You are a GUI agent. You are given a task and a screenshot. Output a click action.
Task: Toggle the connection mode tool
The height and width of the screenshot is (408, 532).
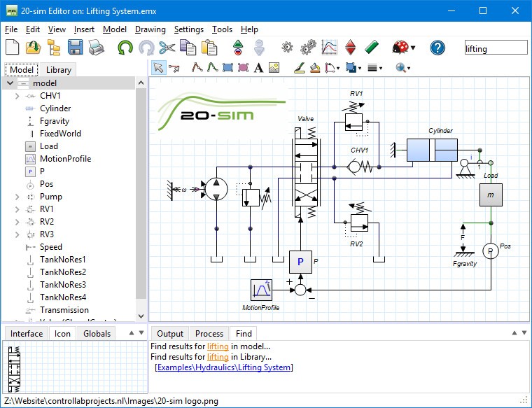tap(174, 68)
